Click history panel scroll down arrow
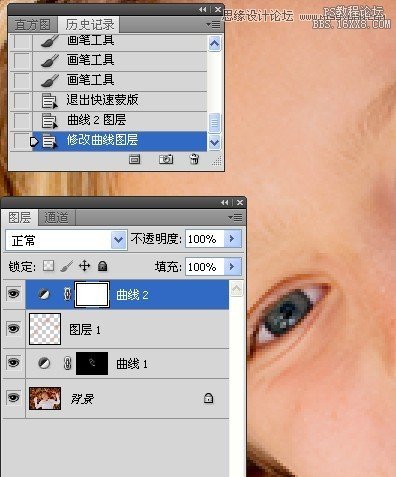The image size is (396, 477). tap(214, 143)
